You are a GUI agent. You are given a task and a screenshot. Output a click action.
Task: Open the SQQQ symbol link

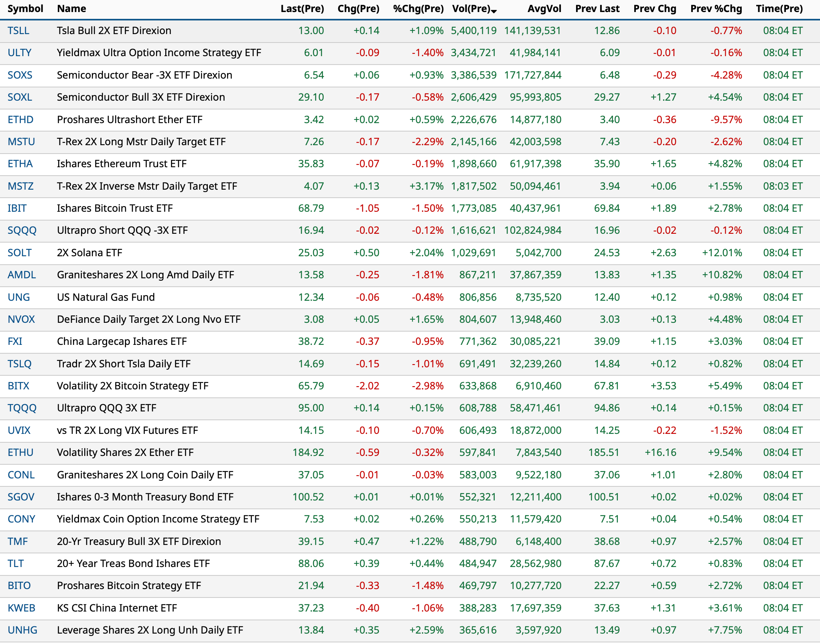click(22, 230)
